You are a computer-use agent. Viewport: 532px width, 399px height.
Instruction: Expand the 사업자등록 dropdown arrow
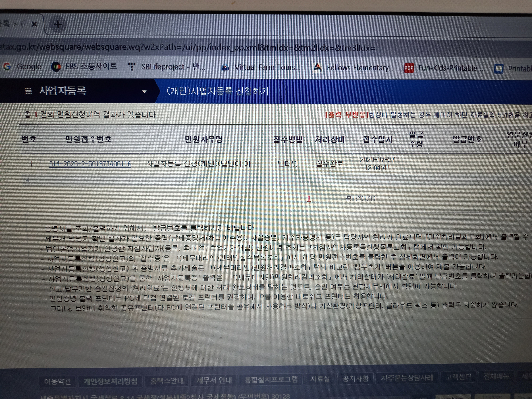coord(144,91)
